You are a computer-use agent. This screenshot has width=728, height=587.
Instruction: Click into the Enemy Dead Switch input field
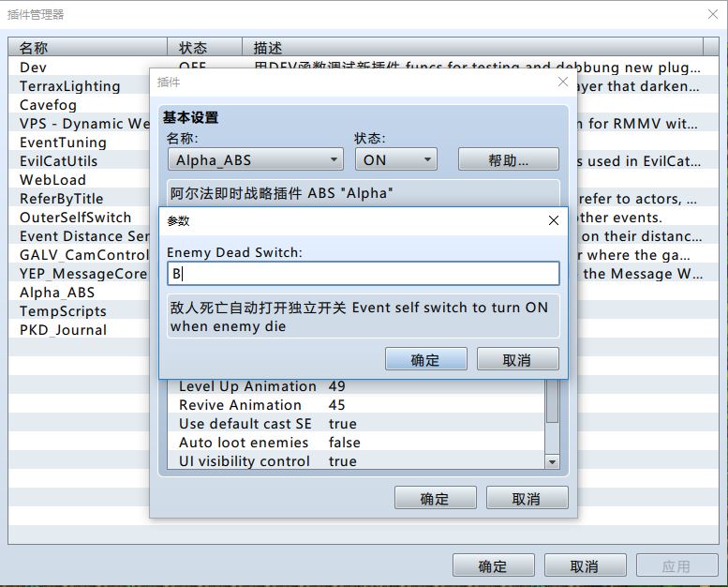coord(364,273)
